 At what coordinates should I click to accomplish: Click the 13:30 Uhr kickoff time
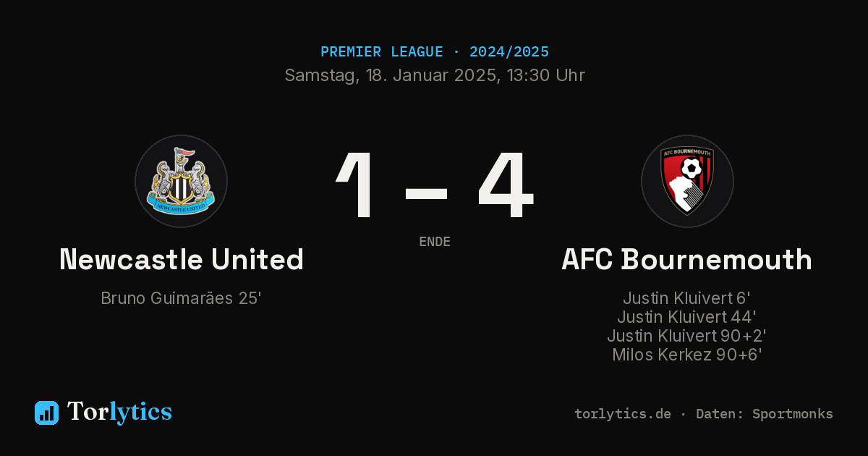(x=545, y=75)
